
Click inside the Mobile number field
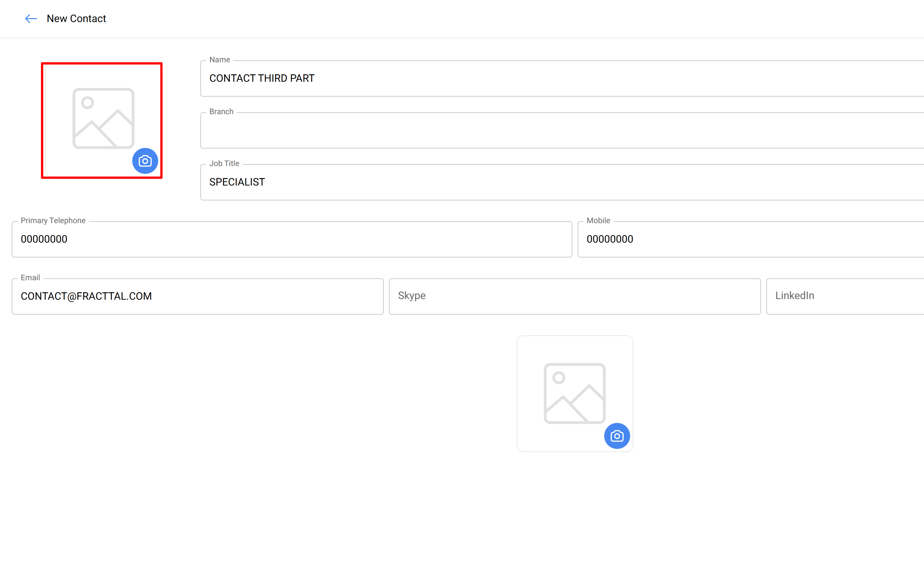click(751, 239)
